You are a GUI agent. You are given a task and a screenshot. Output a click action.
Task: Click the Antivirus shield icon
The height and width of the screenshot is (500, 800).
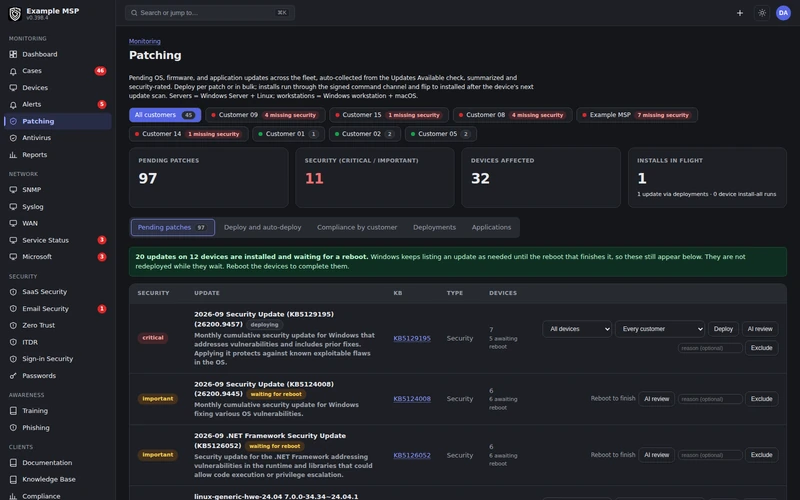pyautogui.click(x=13, y=138)
